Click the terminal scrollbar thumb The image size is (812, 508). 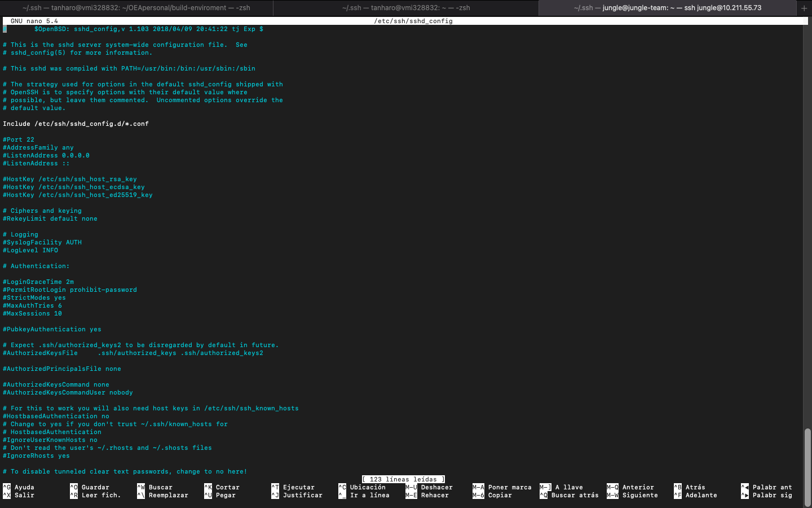tap(807, 466)
